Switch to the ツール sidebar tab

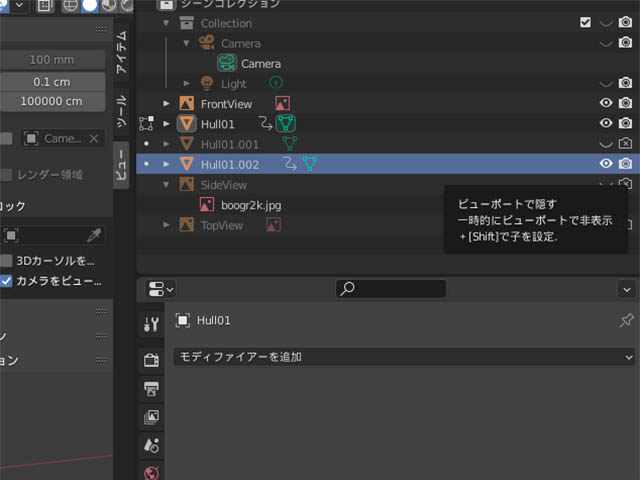point(121,111)
